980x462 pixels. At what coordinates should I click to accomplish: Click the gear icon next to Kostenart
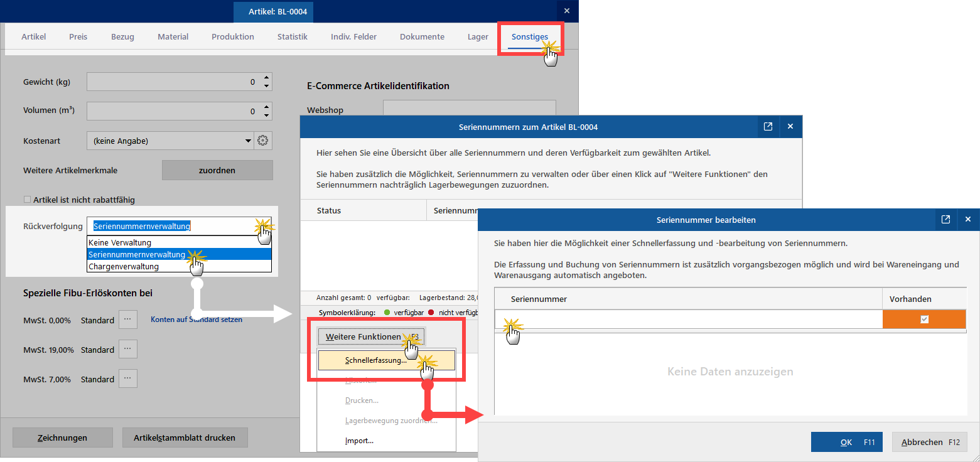(263, 141)
